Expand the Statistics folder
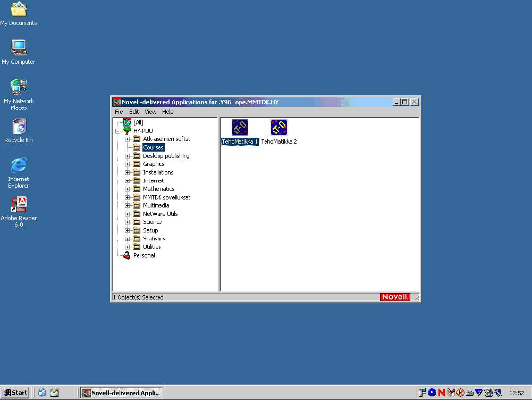Screen dimensions: 532x400 127,239
